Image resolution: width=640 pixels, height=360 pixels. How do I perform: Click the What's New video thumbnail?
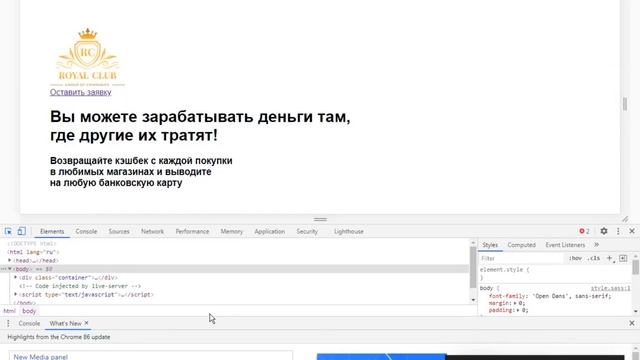coord(470,357)
